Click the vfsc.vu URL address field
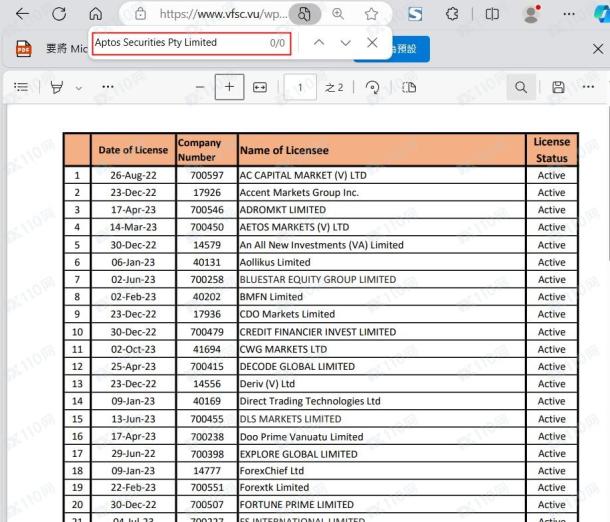The height and width of the screenshot is (522, 610). 224,14
